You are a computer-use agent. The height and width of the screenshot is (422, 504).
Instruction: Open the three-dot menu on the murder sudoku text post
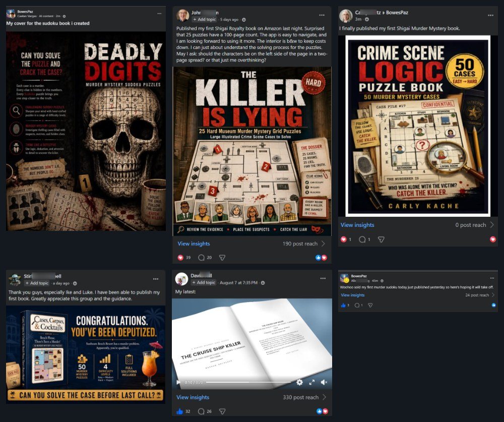pos(492,278)
